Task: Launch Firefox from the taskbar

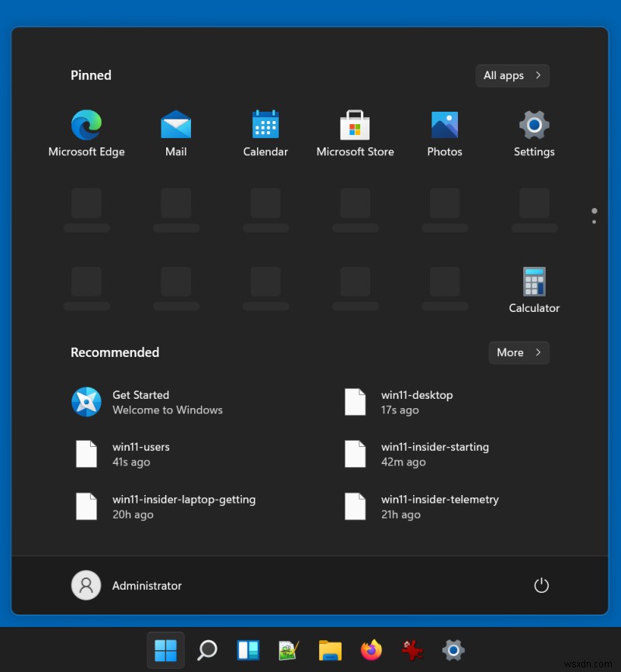Action: 371,650
